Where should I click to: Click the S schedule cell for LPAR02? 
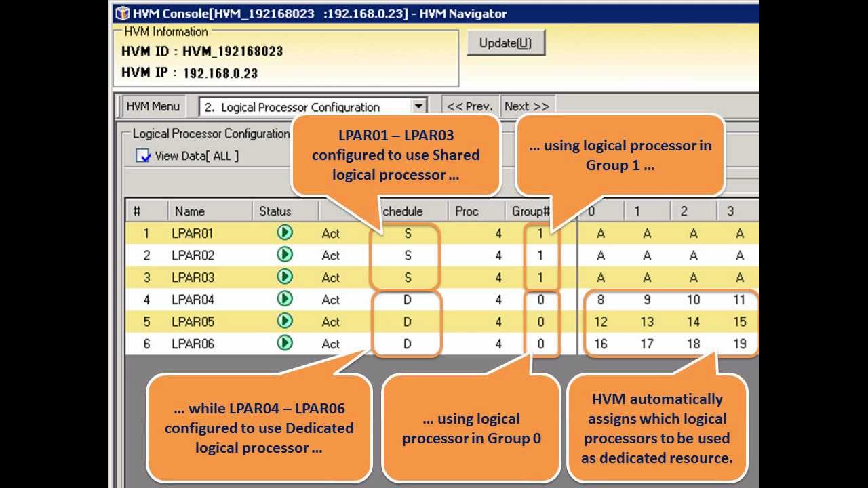[408, 256]
